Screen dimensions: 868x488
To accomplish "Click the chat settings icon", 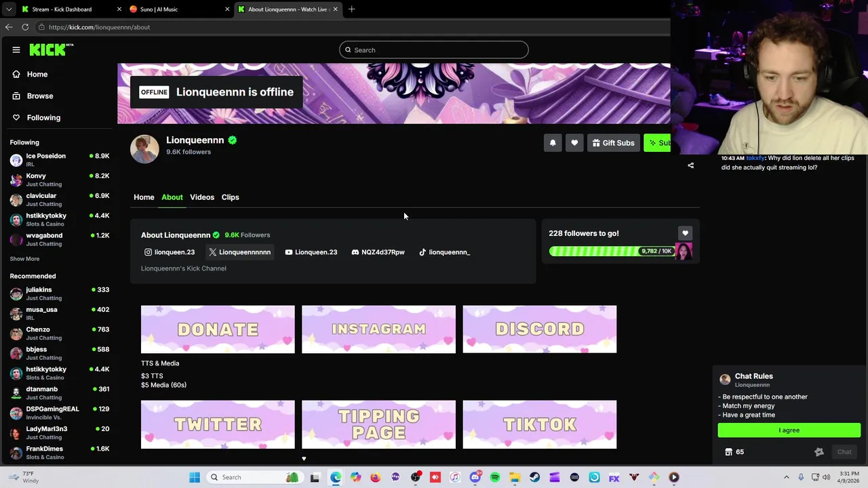I will pos(819,452).
